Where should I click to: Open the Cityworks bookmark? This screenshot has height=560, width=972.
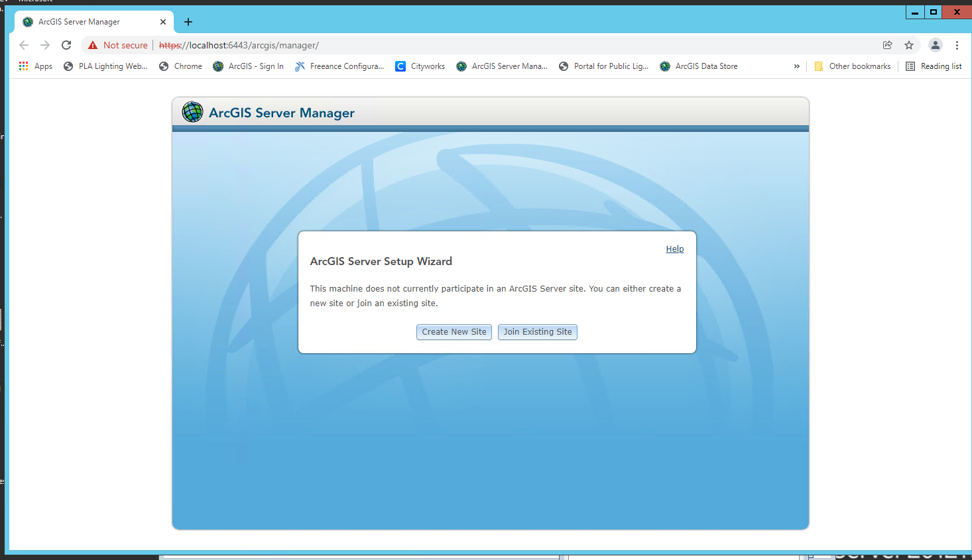point(420,66)
